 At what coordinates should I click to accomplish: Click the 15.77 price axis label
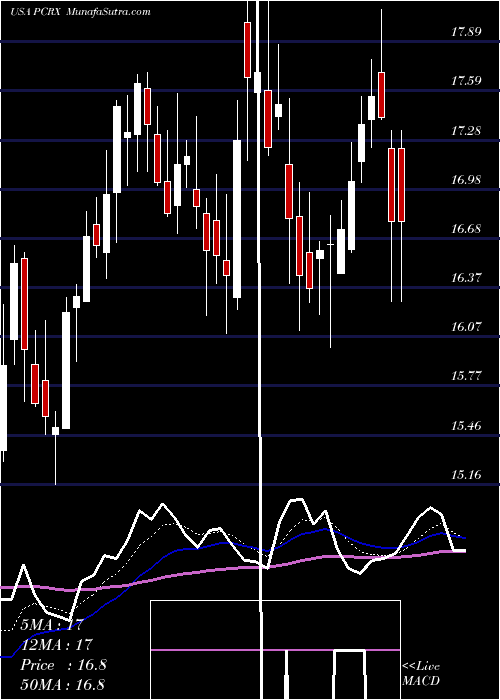pyautogui.click(x=466, y=376)
